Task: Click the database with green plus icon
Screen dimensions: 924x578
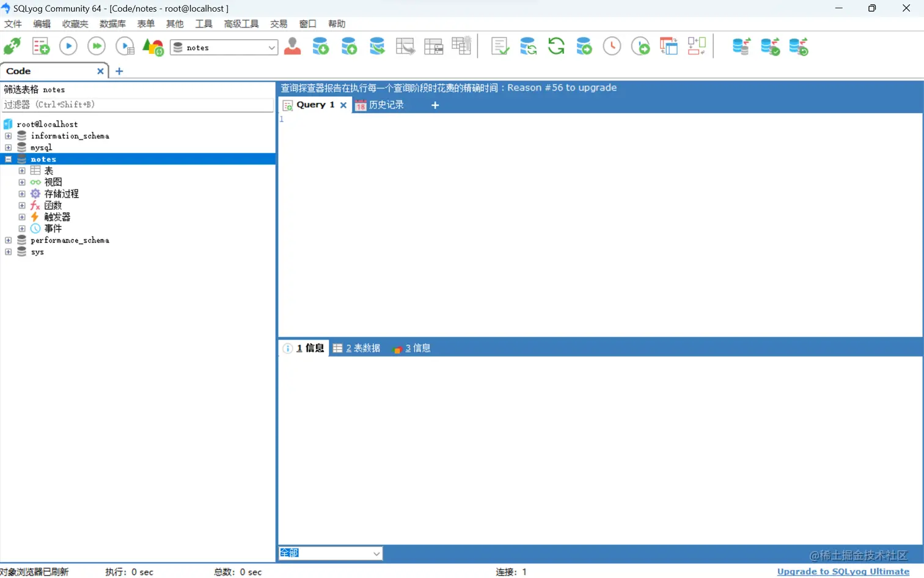Action: [x=584, y=46]
